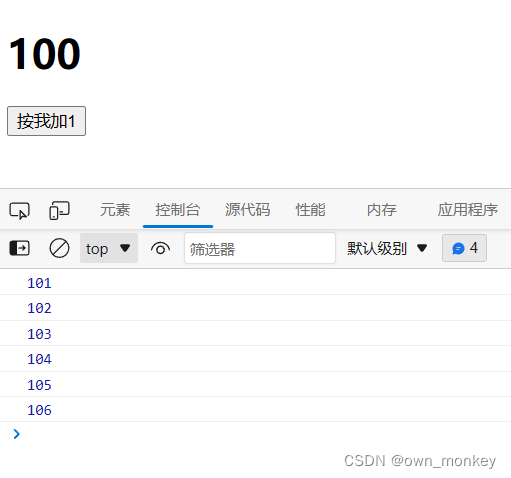
Task: Focus the 筛选器 filter input field
Action: 260,248
